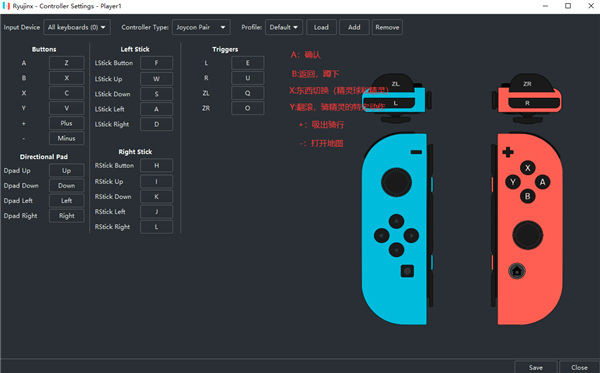The image size is (600, 373).
Task: Click the home button on red Joy-Con
Action: 517,271
